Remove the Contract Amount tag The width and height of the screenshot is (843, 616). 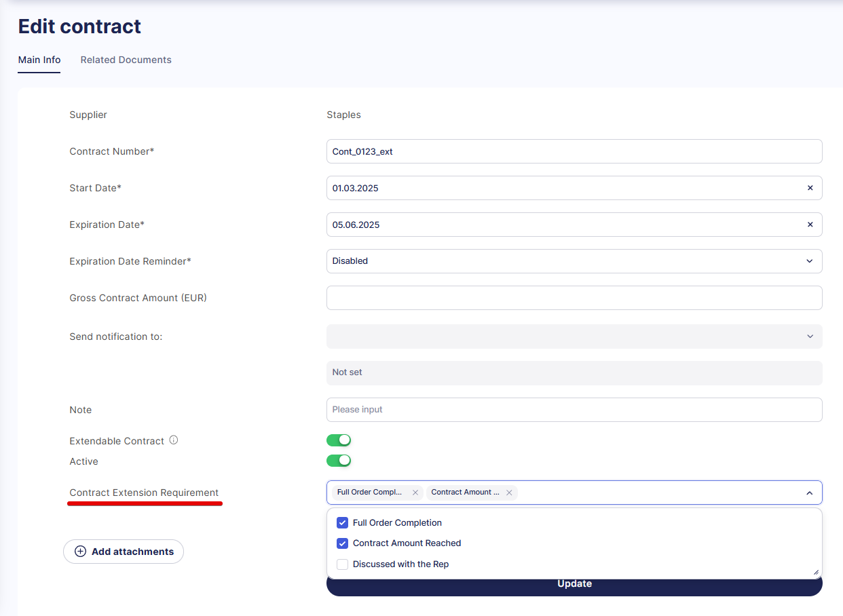click(509, 493)
